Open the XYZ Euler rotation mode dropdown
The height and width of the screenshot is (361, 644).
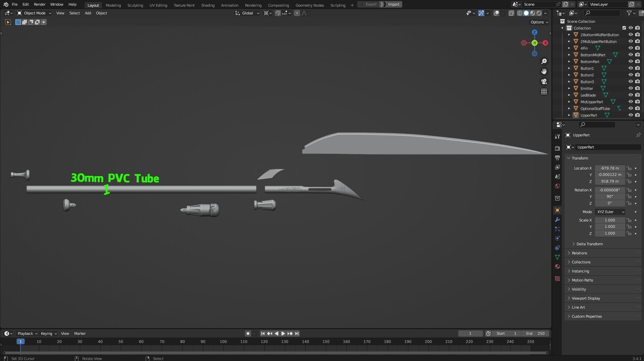(x=610, y=212)
